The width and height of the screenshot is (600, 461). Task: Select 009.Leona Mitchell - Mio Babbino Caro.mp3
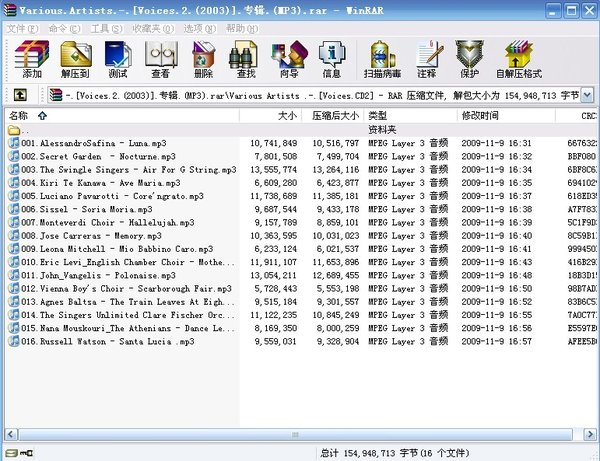click(117, 249)
